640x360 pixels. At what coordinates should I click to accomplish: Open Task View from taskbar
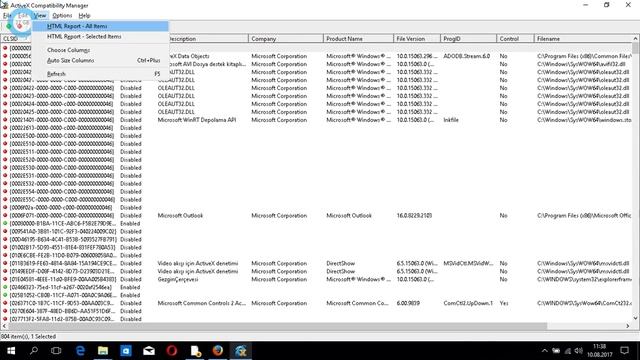56,351
